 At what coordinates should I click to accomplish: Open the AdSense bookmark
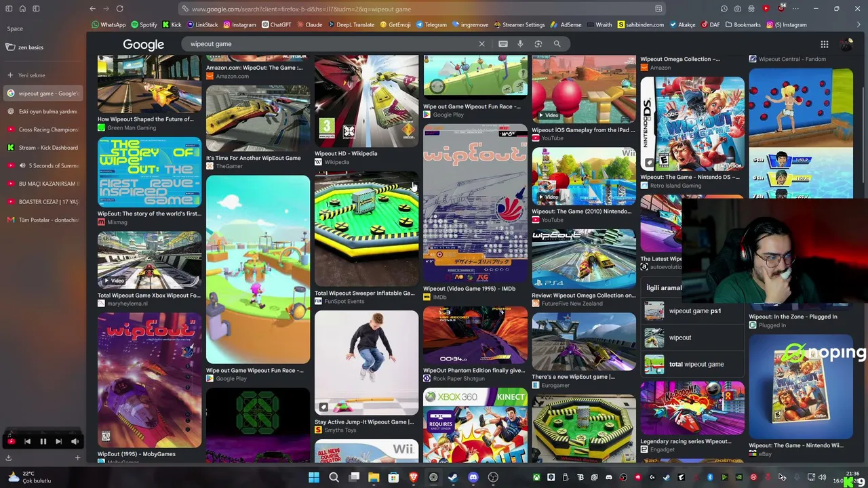pos(566,25)
